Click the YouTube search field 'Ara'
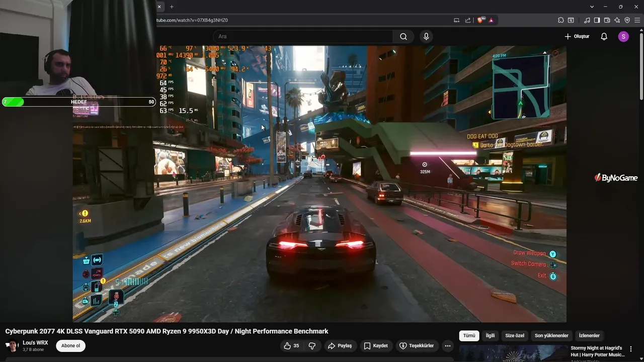 303,36
